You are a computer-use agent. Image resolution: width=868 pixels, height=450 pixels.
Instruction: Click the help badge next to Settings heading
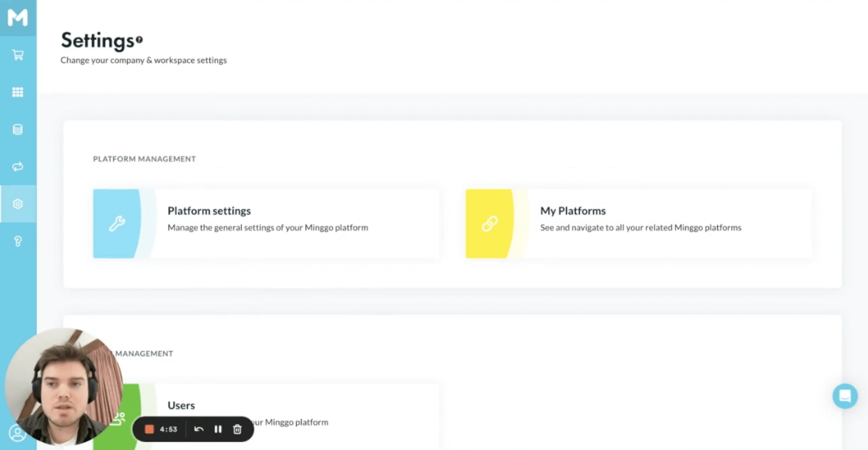click(140, 39)
